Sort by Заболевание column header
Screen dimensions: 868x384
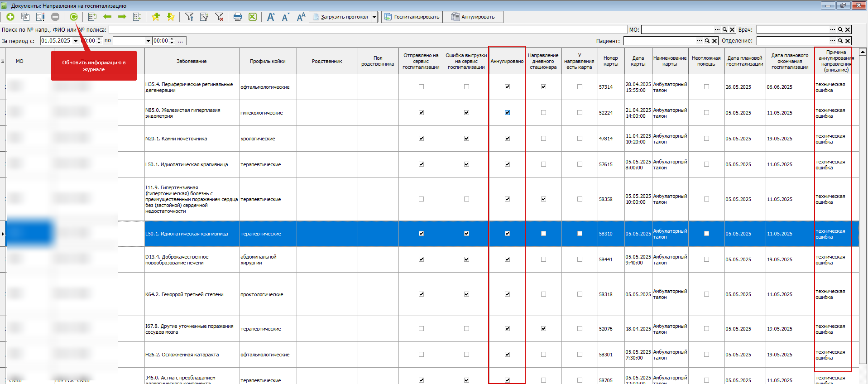(192, 61)
